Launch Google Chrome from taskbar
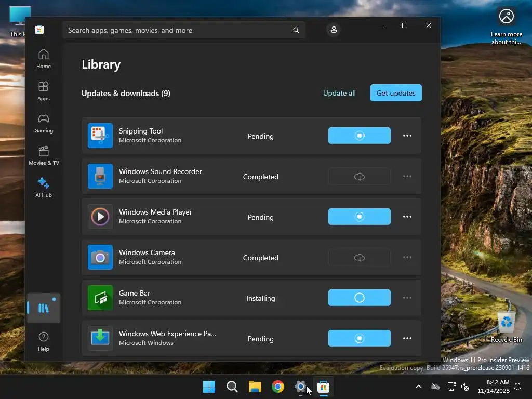The width and height of the screenshot is (532, 399). click(278, 387)
